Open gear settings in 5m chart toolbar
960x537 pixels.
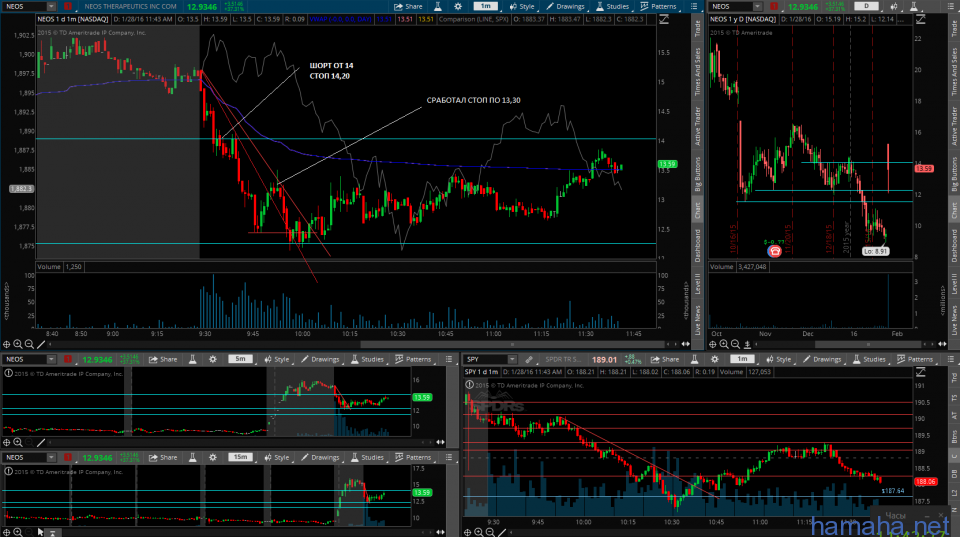[213, 359]
